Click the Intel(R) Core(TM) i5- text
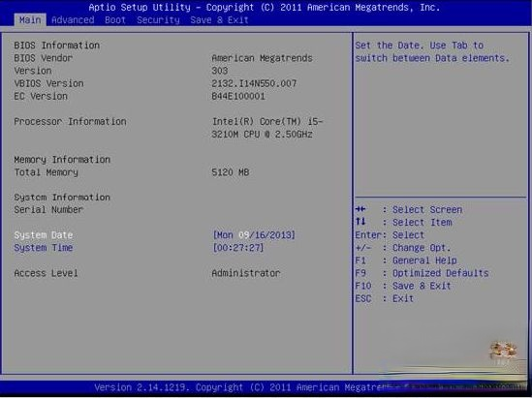Image resolution: width=532 pixels, height=398 pixels. (x=267, y=121)
